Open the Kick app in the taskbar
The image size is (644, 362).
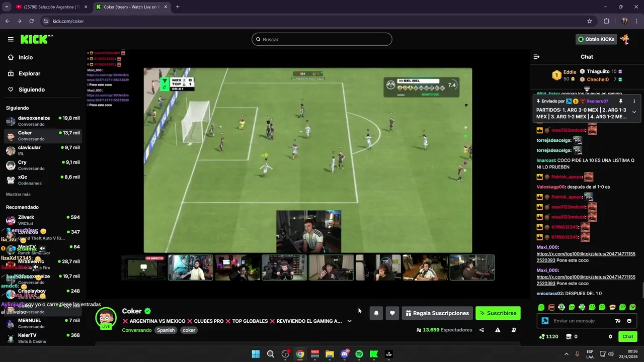(x=374, y=354)
